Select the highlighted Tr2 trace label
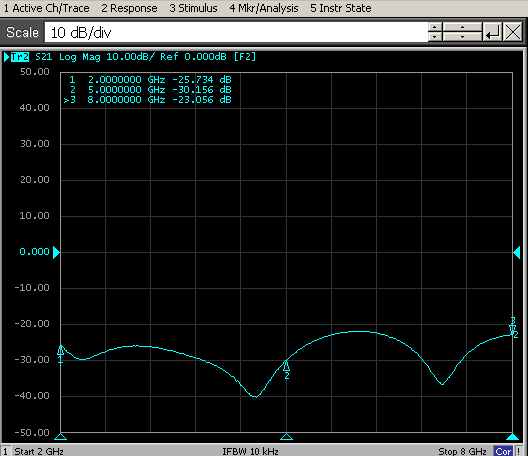 pyautogui.click(x=20, y=57)
